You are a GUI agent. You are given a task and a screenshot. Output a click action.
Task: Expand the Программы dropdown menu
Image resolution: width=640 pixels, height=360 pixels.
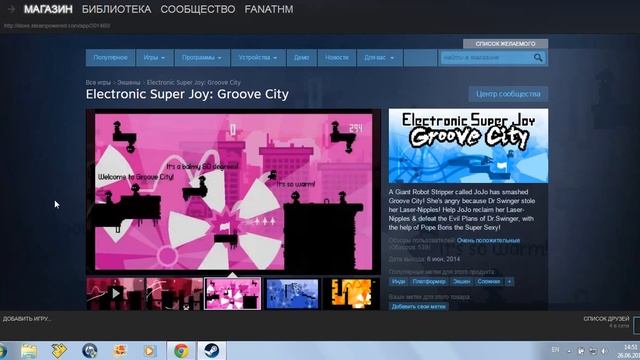(202, 58)
